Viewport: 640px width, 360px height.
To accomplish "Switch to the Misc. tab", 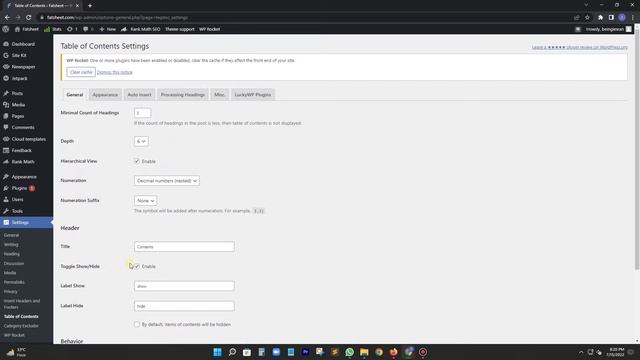I will point(220,95).
